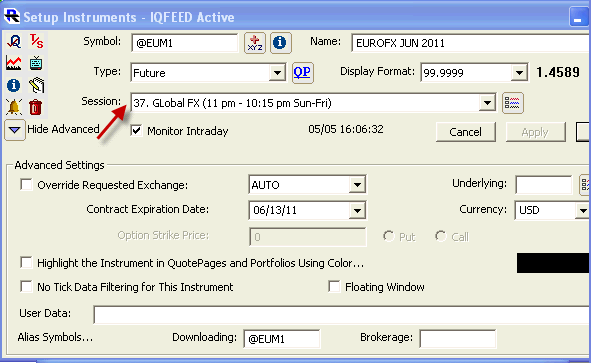Click the application logo in title bar
The image size is (591, 363).
point(12,16)
